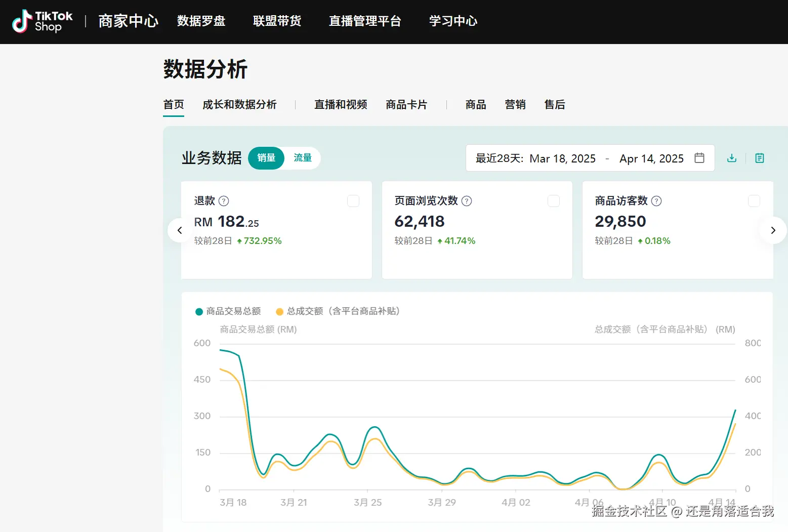Click help icon next to 商品访客数
Screen dimensions: 788x532
(x=656, y=201)
